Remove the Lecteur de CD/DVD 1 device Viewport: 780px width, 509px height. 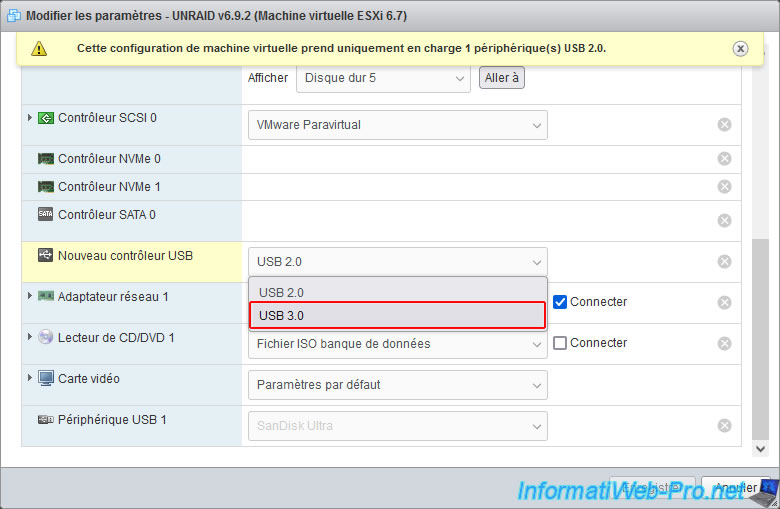click(x=724, y=344)
